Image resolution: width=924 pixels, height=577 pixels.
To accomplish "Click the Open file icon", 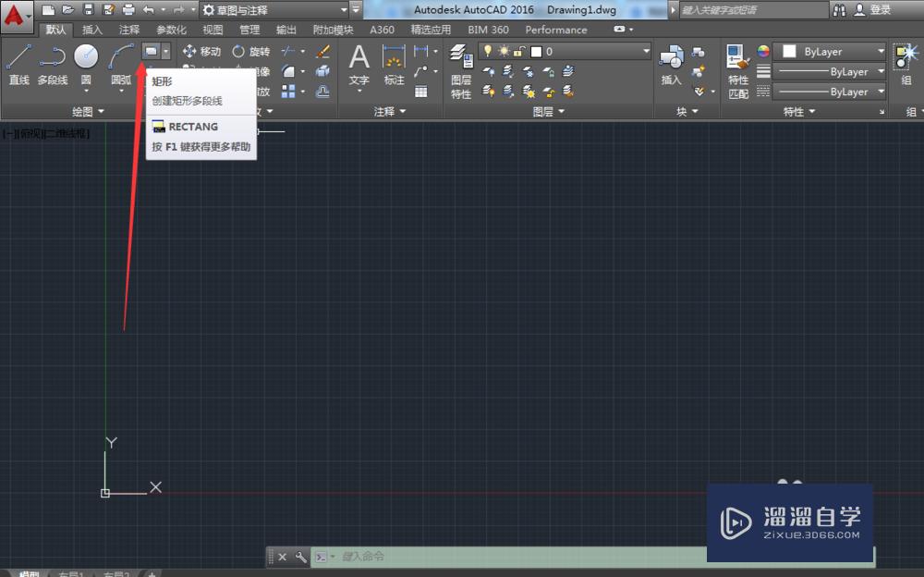I will click(67, 9).
